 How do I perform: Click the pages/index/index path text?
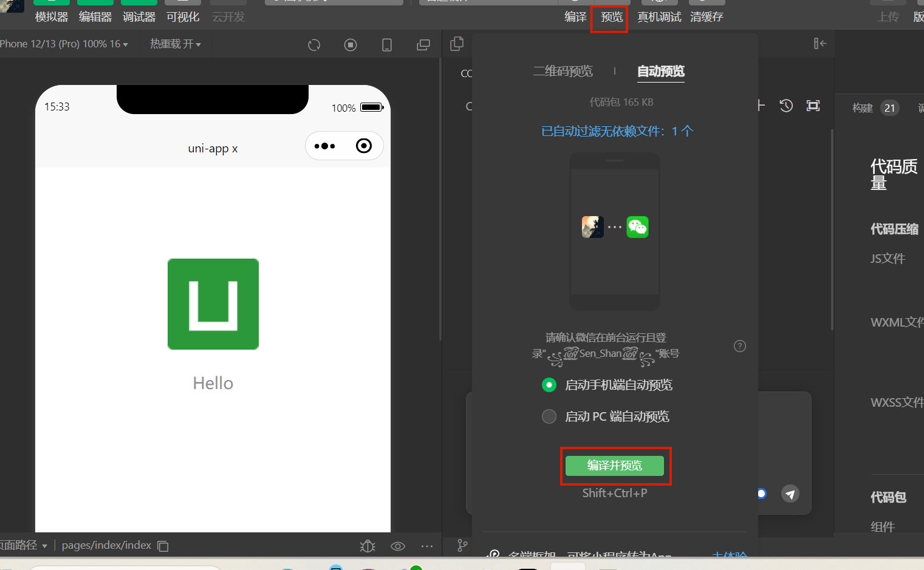point(106,545)
